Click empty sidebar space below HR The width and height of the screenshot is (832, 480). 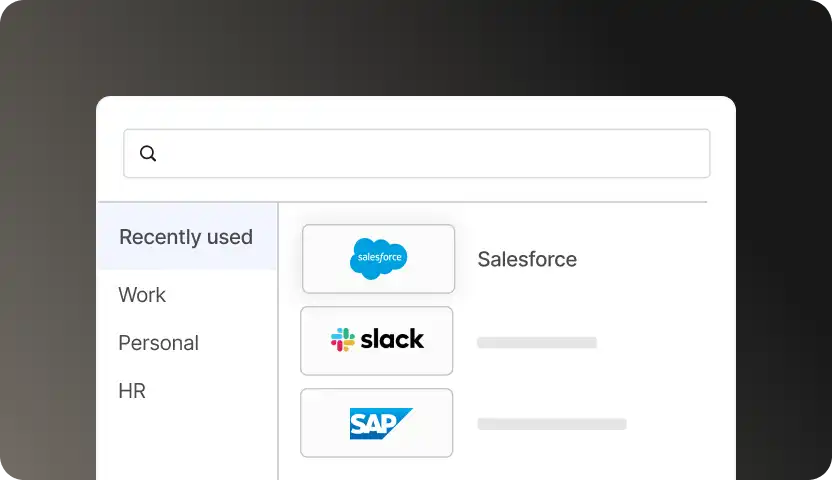point(186,440)
